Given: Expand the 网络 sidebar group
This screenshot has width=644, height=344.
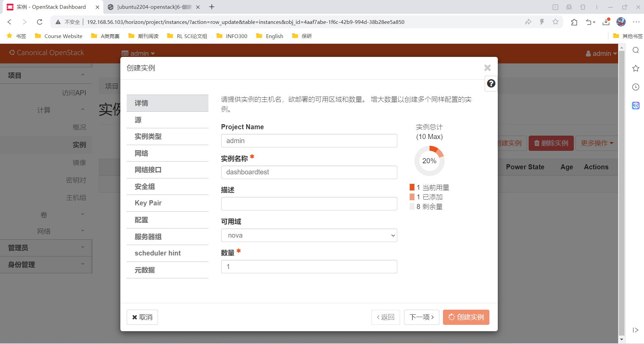Looking at the screenshot, I should click(46, 231).
